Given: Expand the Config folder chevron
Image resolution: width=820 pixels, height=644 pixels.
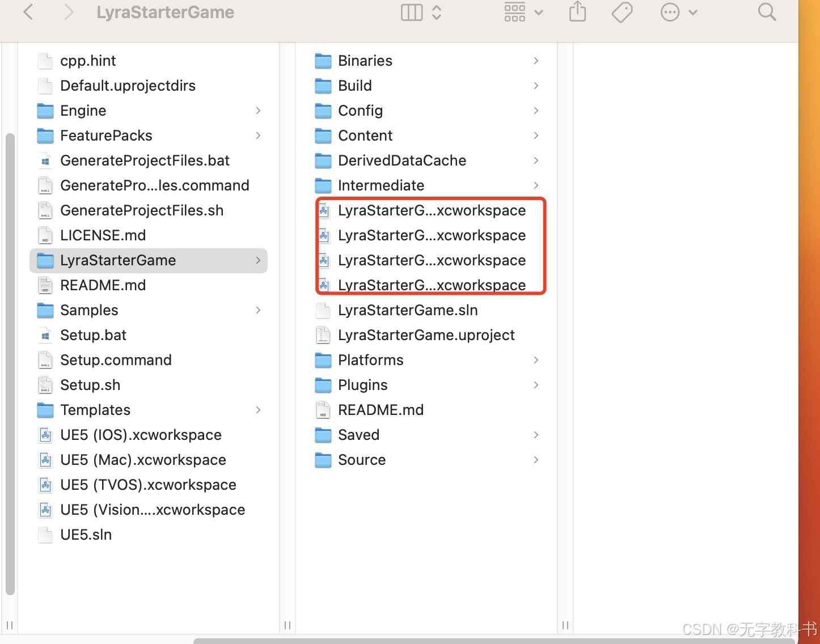Looking at the screenshot, I should pyautogui.click(x=536, y=111).
